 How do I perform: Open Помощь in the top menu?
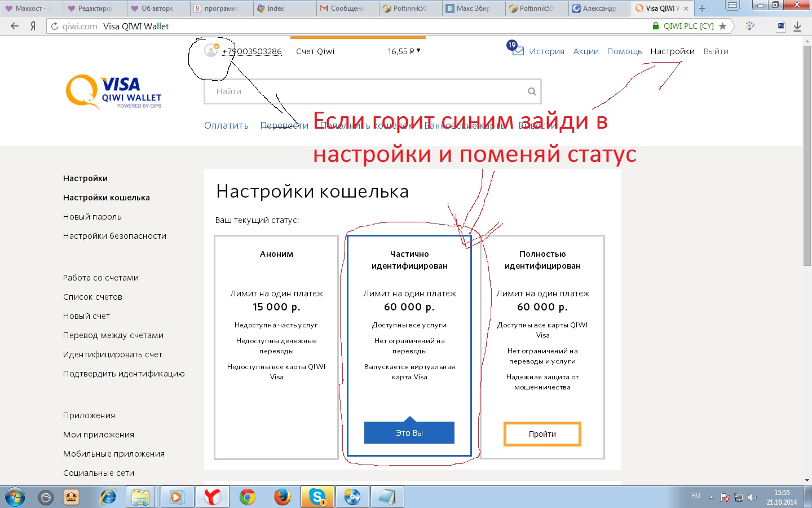(x=624, y=51)
